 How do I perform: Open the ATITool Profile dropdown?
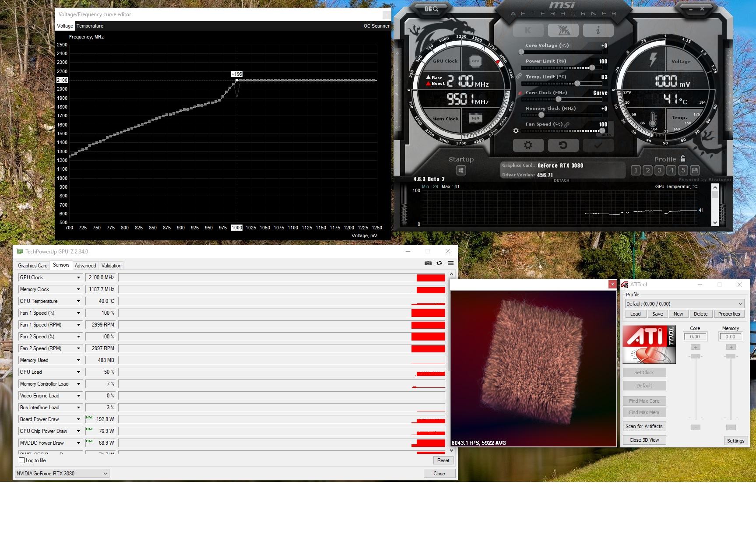point(685,304)
